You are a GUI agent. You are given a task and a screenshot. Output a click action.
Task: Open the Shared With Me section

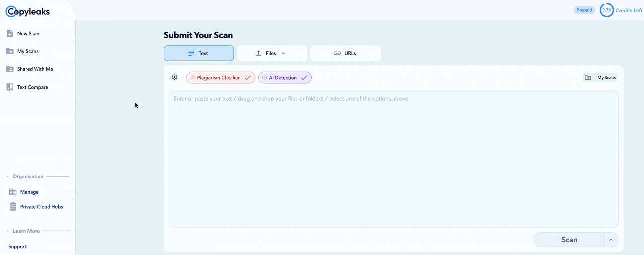tap(35, 69)
